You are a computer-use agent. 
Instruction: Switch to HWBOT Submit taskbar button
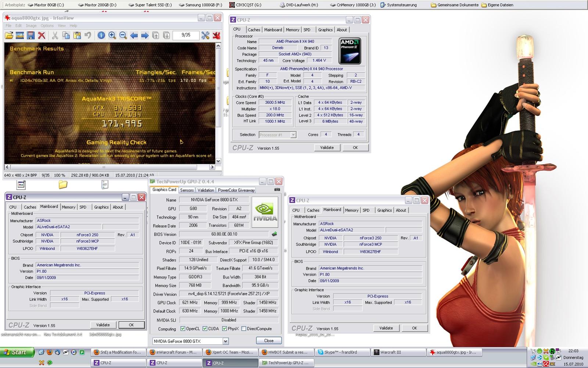287,352
